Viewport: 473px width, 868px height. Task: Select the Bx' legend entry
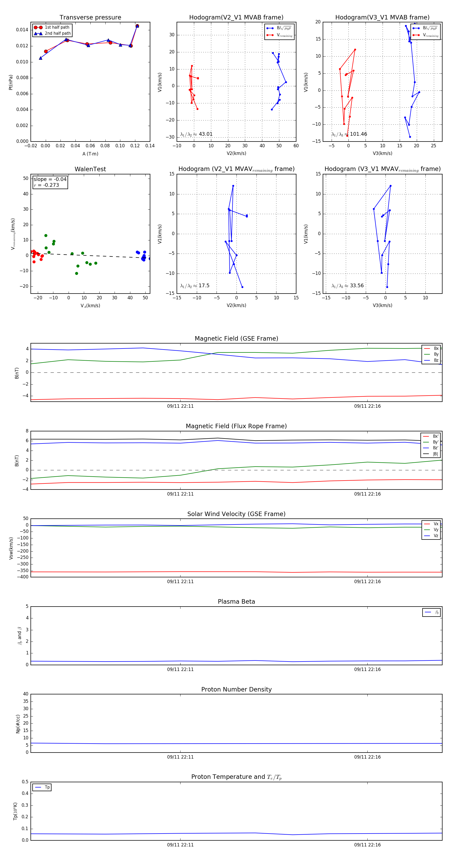(431, 436)
